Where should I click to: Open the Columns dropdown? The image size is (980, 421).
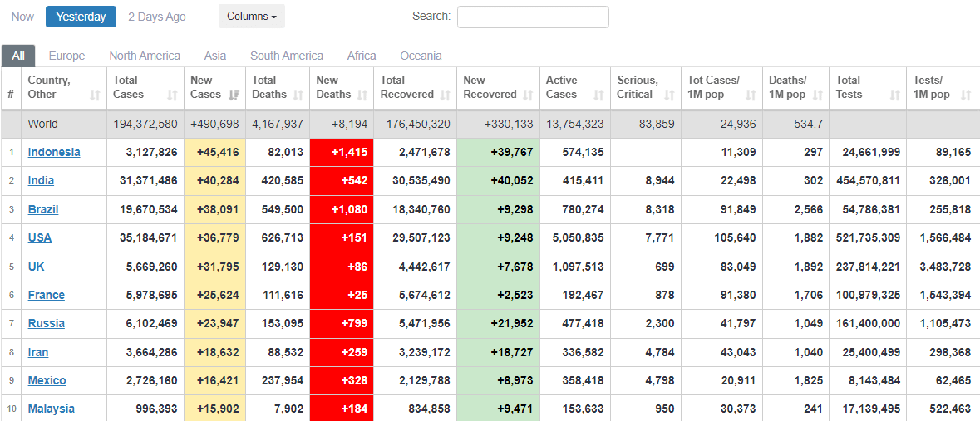click(x=251, y=17)
